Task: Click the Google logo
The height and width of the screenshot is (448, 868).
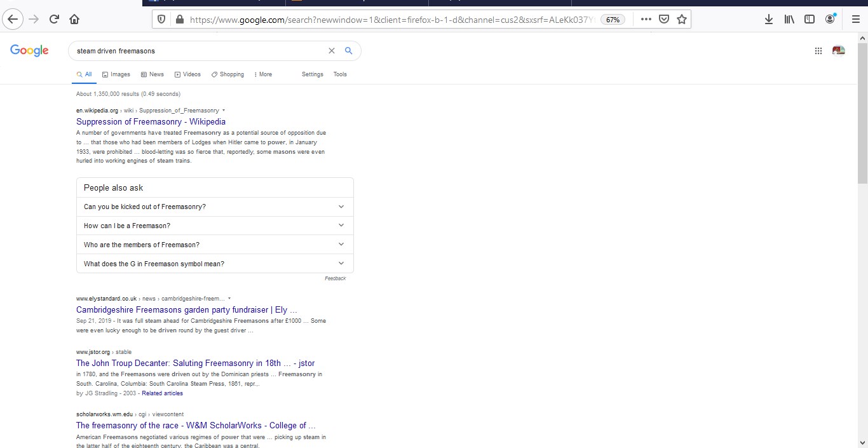Action: [29, 51]
